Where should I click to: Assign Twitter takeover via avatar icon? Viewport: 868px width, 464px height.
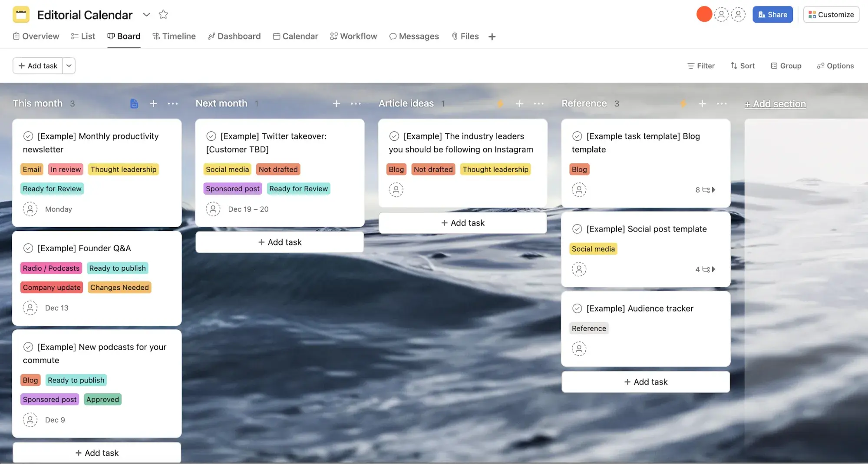(x=213, y=209)
